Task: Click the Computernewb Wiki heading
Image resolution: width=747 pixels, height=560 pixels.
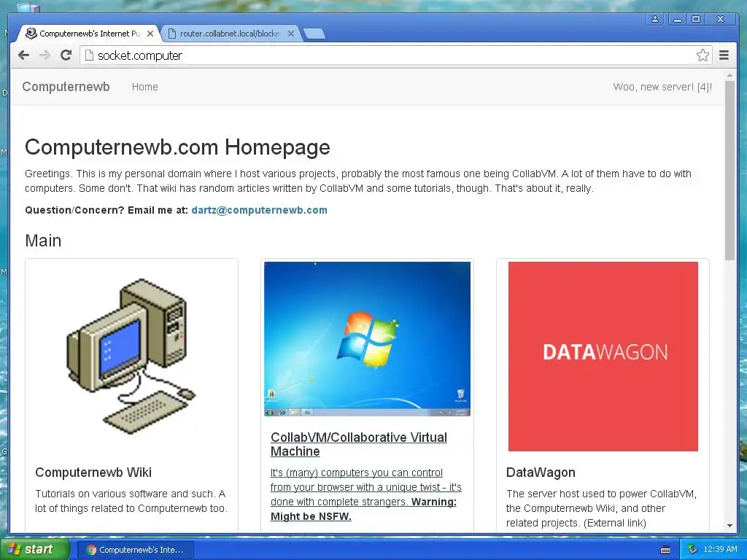Action: click(93, 472)
